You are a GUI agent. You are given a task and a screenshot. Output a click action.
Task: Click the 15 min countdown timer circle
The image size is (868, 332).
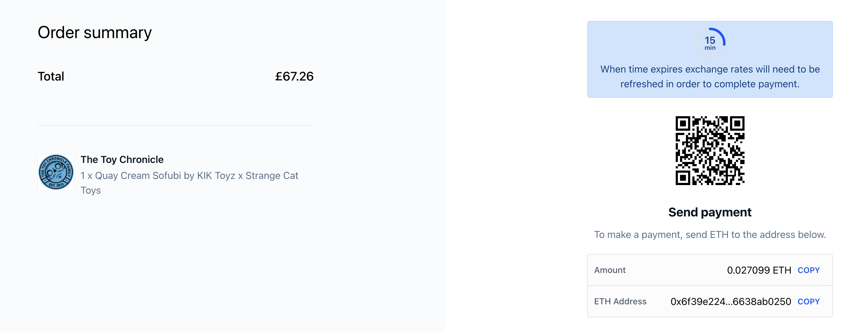pyautogui.click(x=710, y=43)
